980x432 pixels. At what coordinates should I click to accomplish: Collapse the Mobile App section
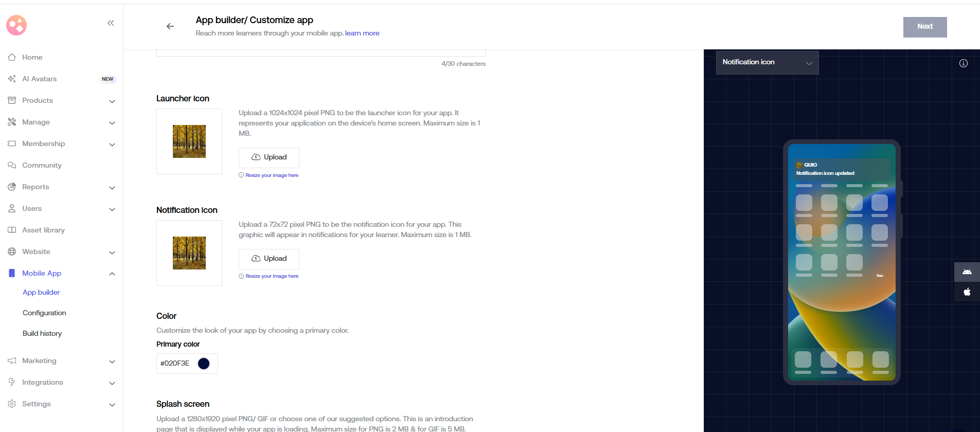[112, 274]
